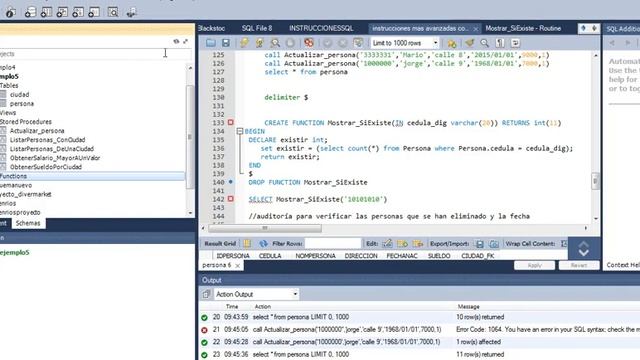
Task: Create a new table icon
Action: pos(46,13)
